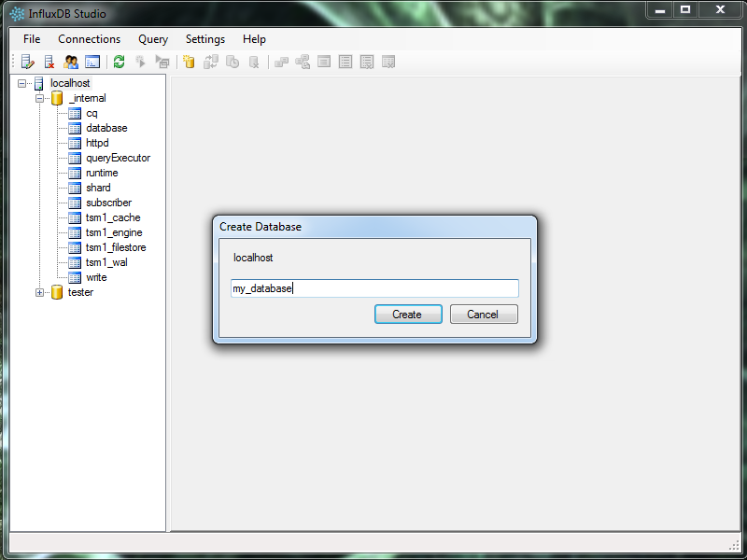
Task: Click the _internal yellow database icon
Action: coord(57,98)
